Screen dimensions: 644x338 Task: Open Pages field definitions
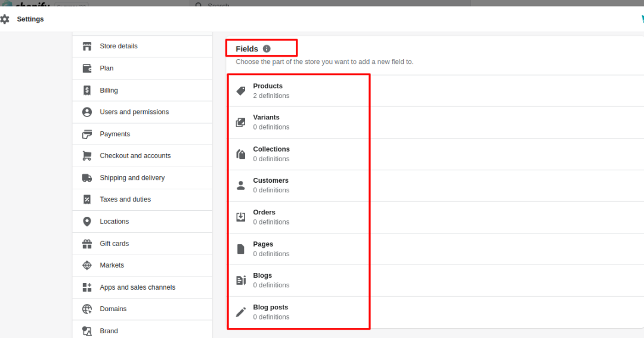click(435, 249)
